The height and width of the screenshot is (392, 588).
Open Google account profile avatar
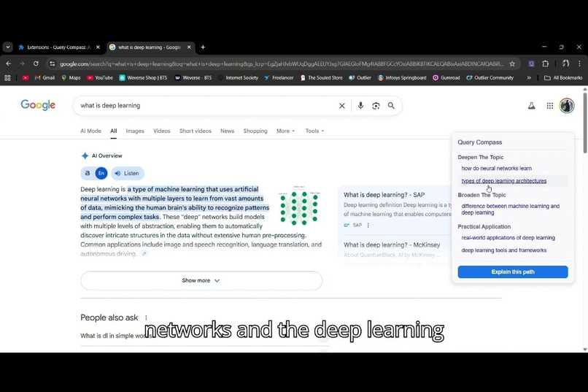(x=567, y=105)
